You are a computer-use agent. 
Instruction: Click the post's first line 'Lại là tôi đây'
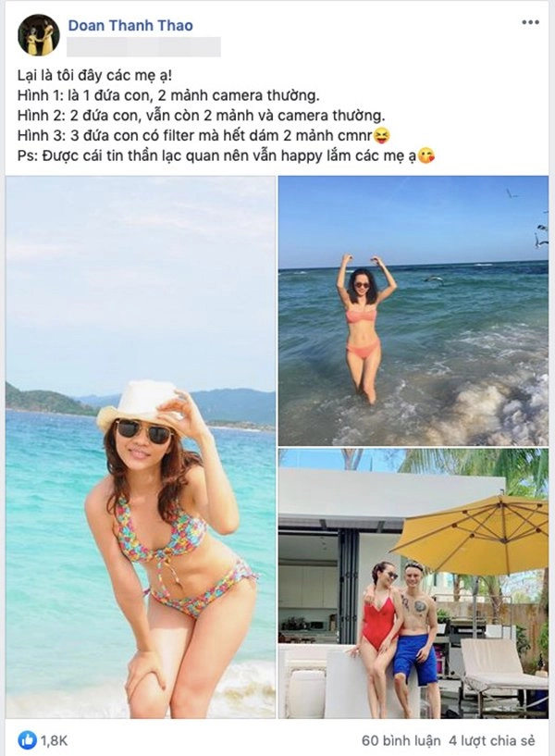coord(94,76)
